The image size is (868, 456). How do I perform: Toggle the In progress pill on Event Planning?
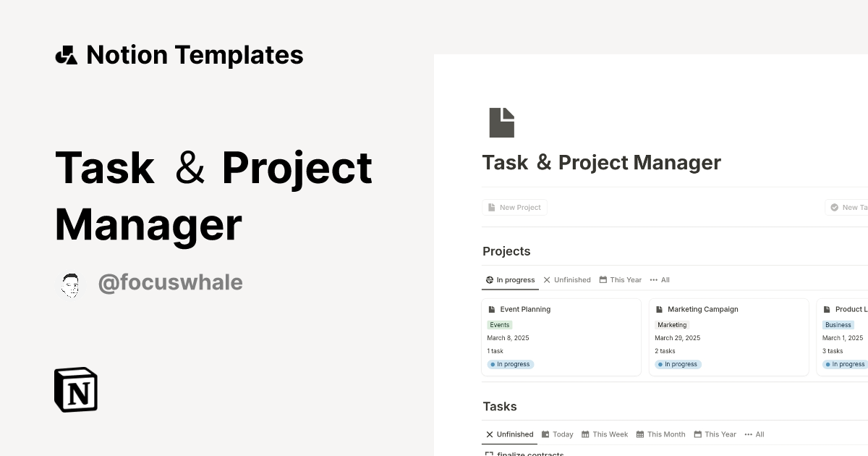coord(510,364)
